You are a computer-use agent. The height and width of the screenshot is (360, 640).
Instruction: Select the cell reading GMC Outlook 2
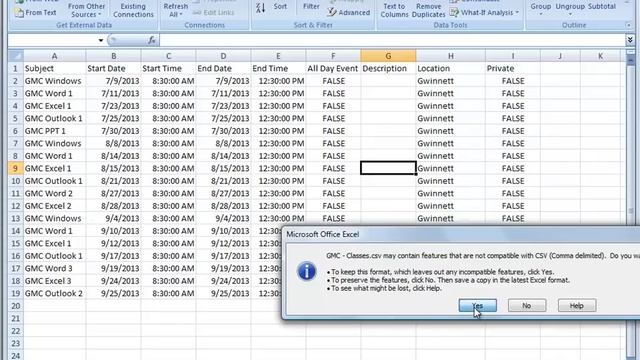coord(54,293)
